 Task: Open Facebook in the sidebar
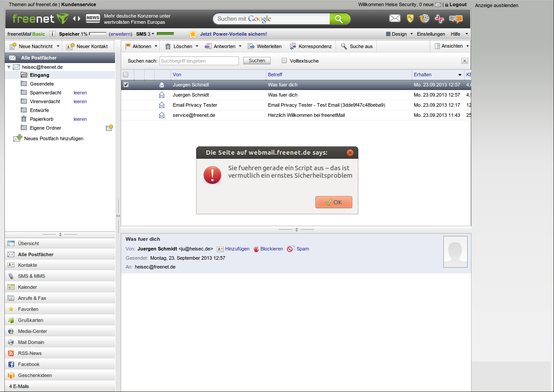(60, 364)
